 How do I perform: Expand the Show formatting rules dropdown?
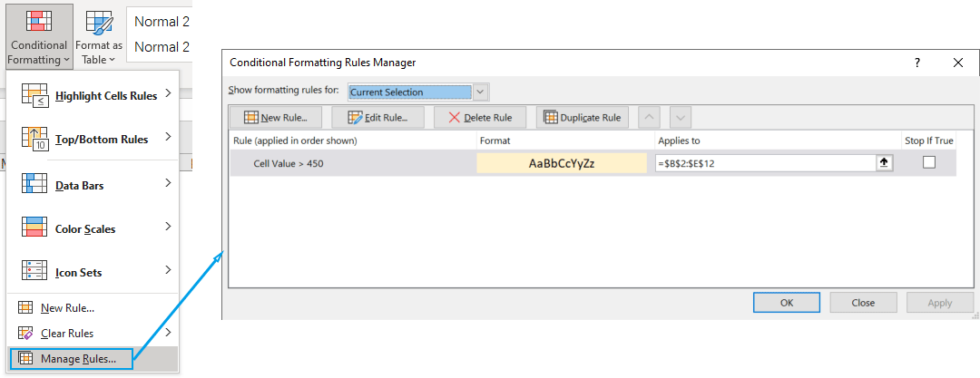pos(481,92)
